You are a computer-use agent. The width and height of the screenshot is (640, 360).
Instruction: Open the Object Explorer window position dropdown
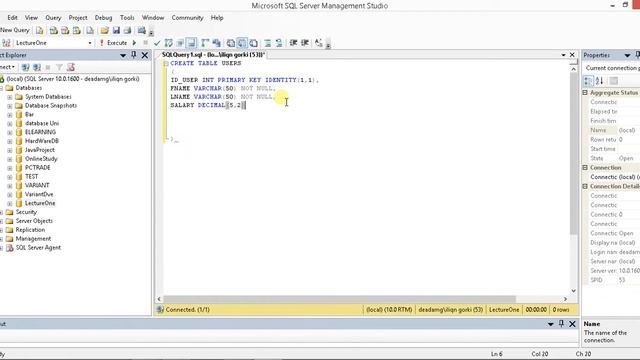point(123,56)
